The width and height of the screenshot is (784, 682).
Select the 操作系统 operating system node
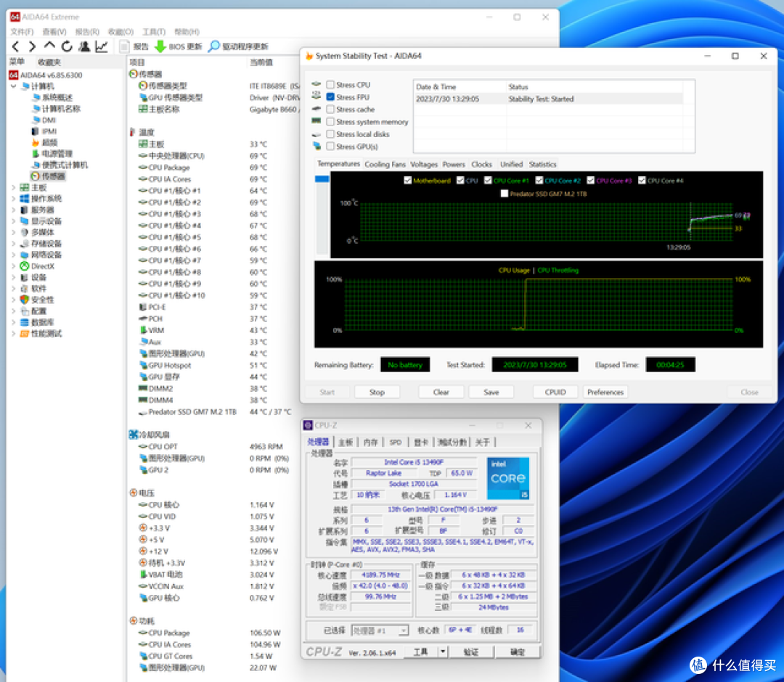click(41, 199)
